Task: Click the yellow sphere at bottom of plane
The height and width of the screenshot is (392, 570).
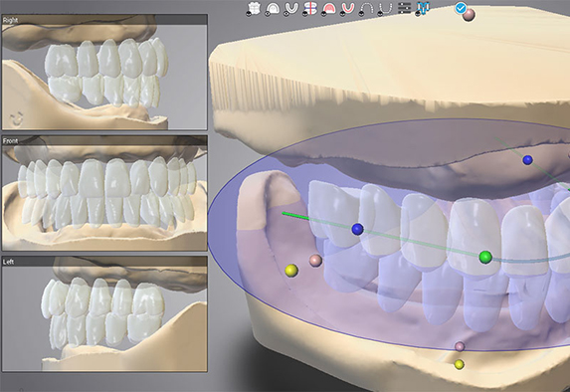Action: tap(460, 364)
